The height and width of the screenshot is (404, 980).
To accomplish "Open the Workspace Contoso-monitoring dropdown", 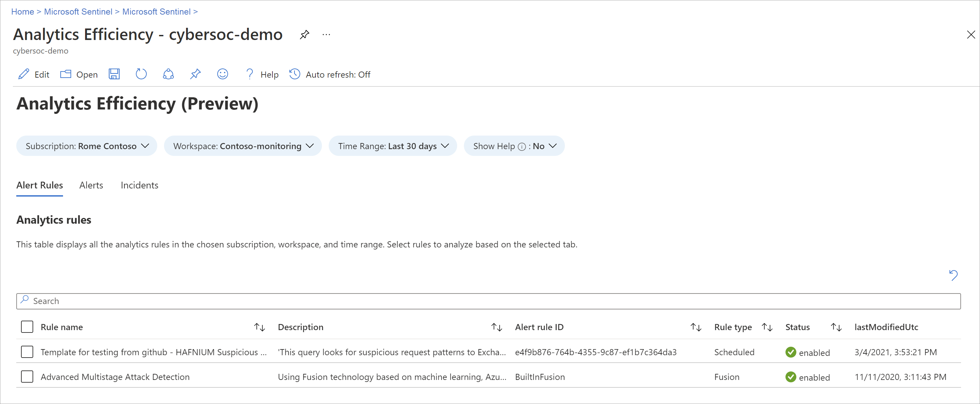I will click(x=243, y=146).
